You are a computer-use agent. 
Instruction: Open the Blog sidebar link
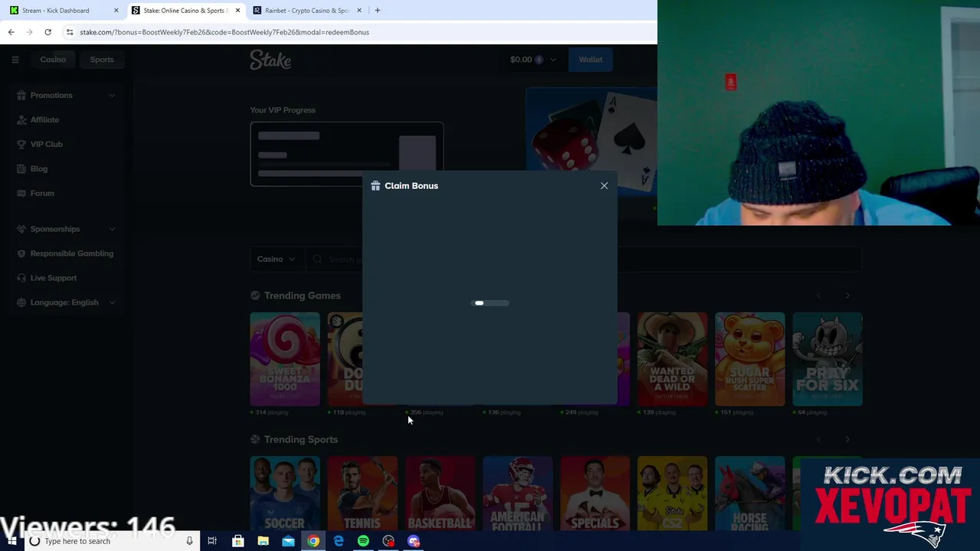click(x=38, y=168)
